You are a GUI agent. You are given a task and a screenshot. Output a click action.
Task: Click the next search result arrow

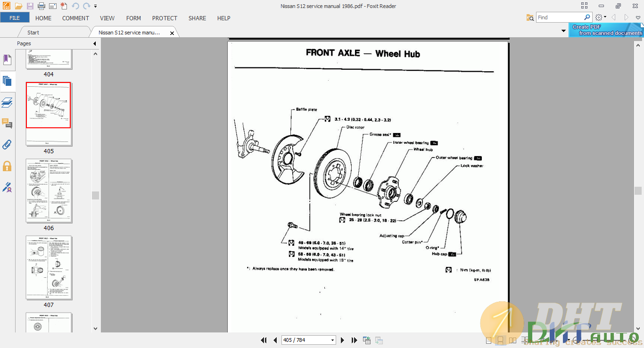click(x=627, y=17)
